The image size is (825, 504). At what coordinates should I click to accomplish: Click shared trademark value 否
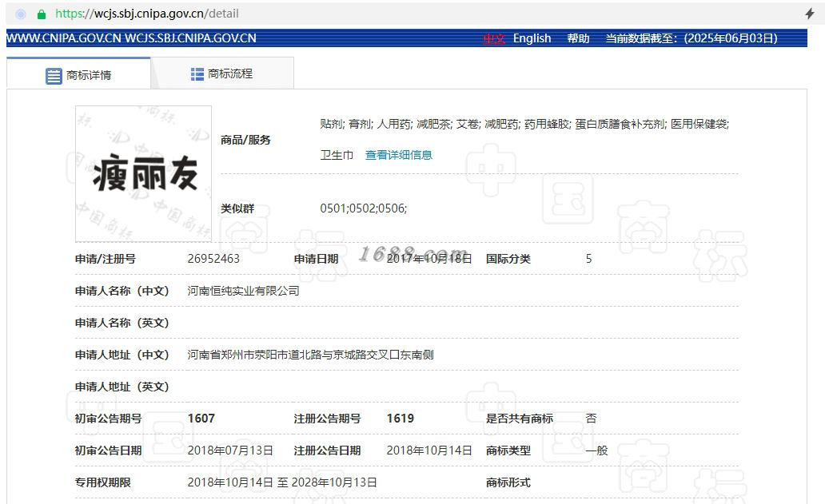tap(591, 419)
